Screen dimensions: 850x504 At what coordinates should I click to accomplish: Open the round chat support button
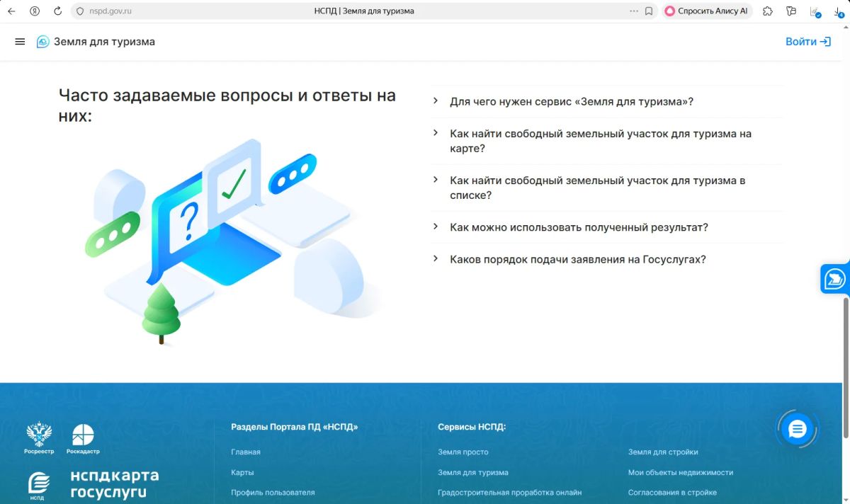pyautogui.click(x=798, y=429)
